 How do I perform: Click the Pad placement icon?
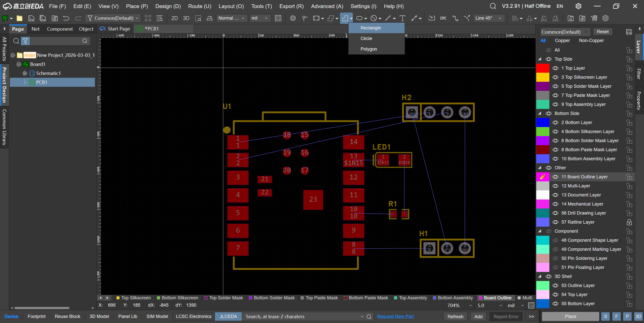pos(293,18)
